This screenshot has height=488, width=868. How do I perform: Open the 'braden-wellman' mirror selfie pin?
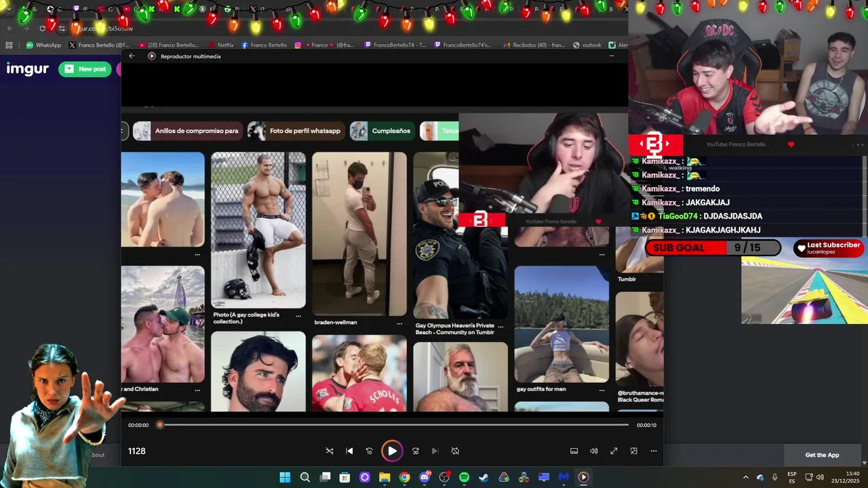(x=359, y=234)
